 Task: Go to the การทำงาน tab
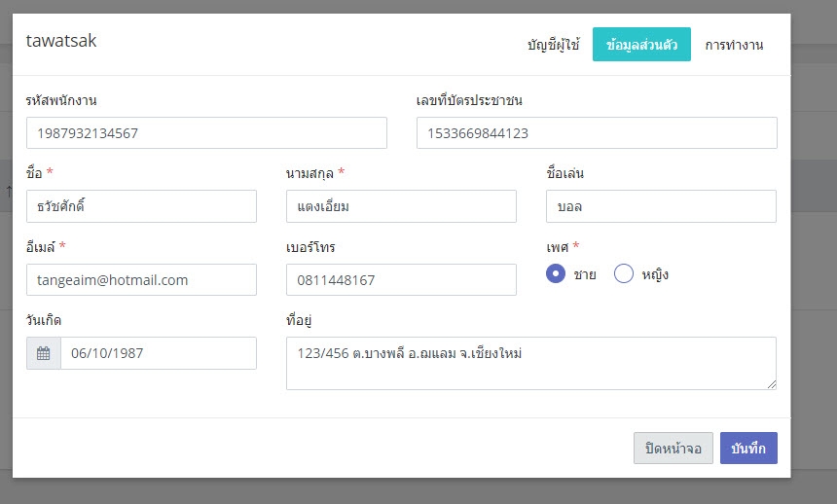coord(734,45)
